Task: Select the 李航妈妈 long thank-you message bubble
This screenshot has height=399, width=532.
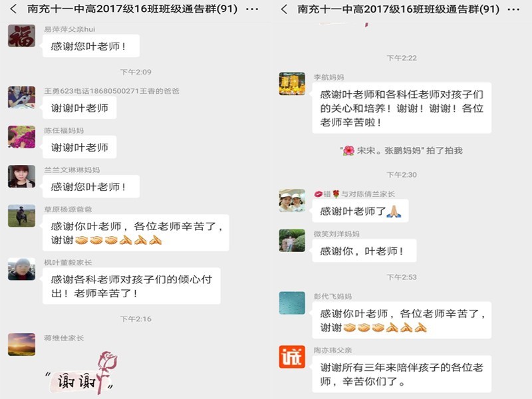Action: pos(402,108)
